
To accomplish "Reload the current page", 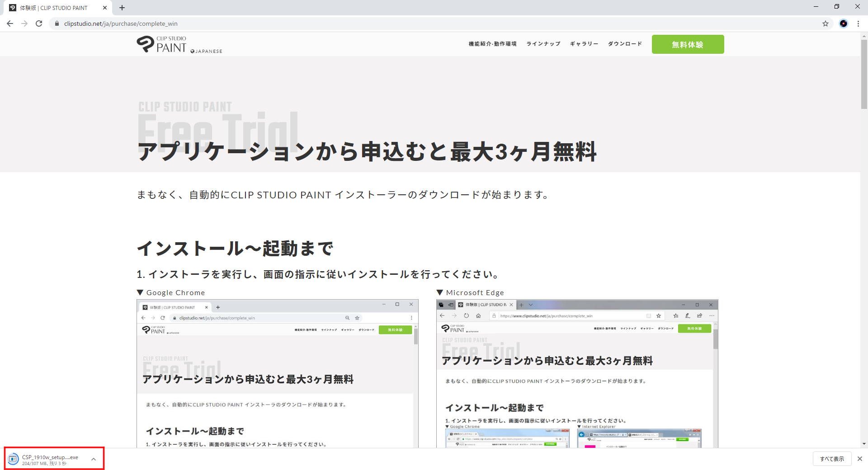I will pos(39,23).
